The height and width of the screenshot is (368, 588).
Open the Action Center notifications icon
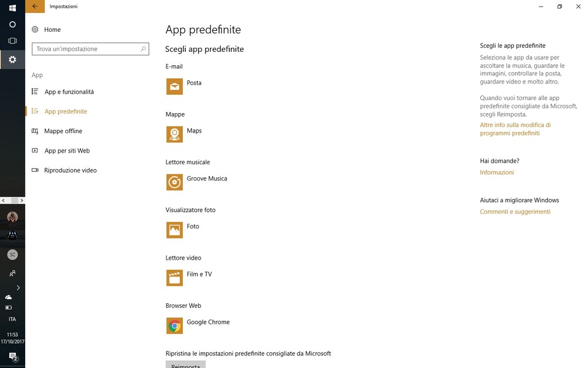tap(12, 356)
